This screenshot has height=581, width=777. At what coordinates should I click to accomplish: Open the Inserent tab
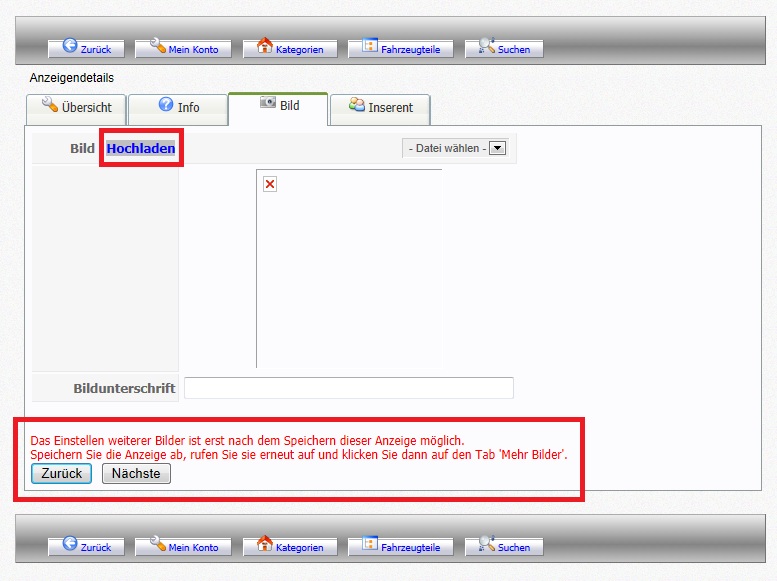pyautogui.click(x=380, y=110)
